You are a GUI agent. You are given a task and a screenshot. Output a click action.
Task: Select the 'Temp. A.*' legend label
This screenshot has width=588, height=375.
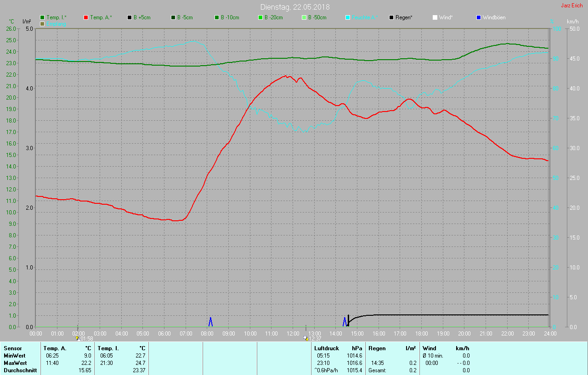tap(101, 17)
